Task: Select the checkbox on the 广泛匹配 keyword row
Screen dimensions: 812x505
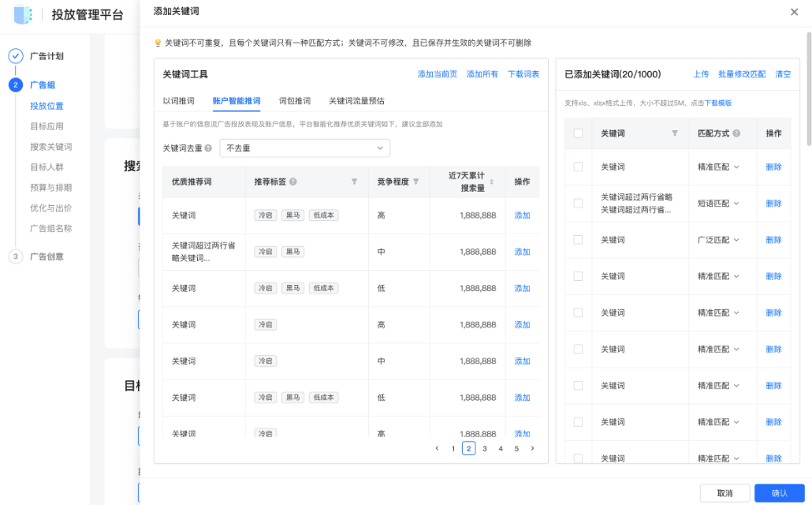Action: tap(578, 239)
